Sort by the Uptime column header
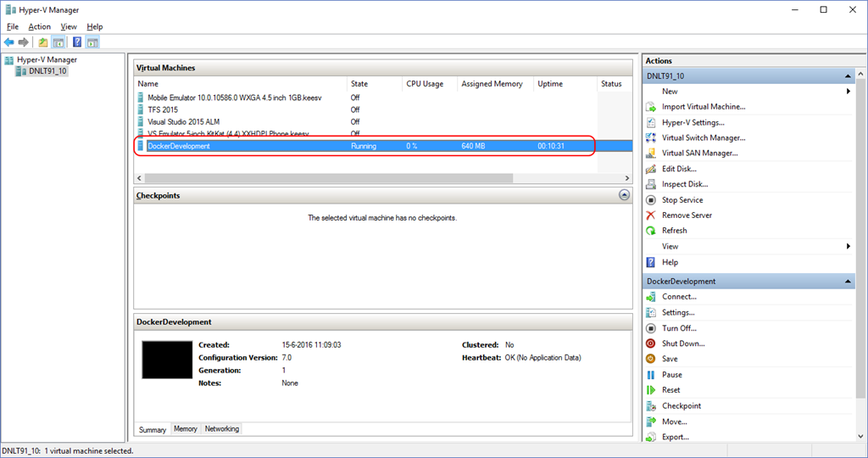Viewport: 868px width, 458px height. coord(565,84)
